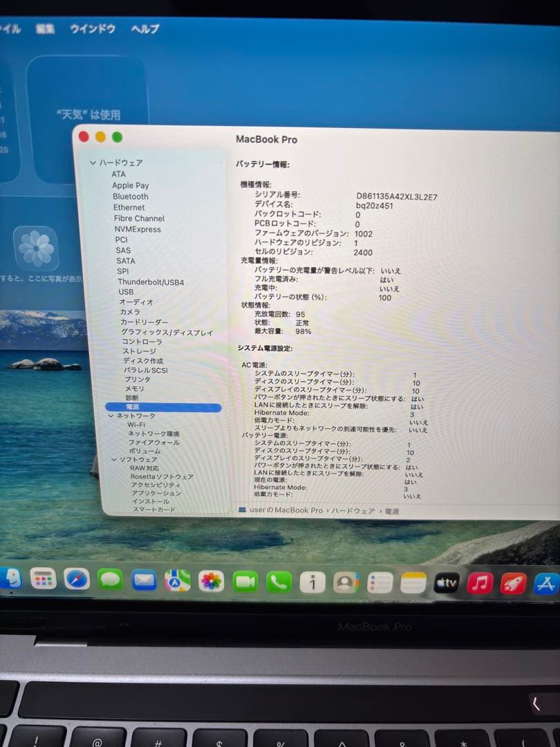Select USB in the sidebar

click(x=126, y=292)
